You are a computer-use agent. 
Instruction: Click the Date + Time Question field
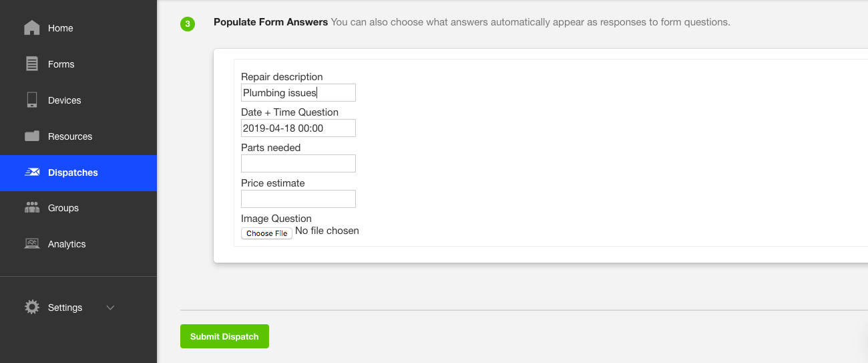[298, 128]
